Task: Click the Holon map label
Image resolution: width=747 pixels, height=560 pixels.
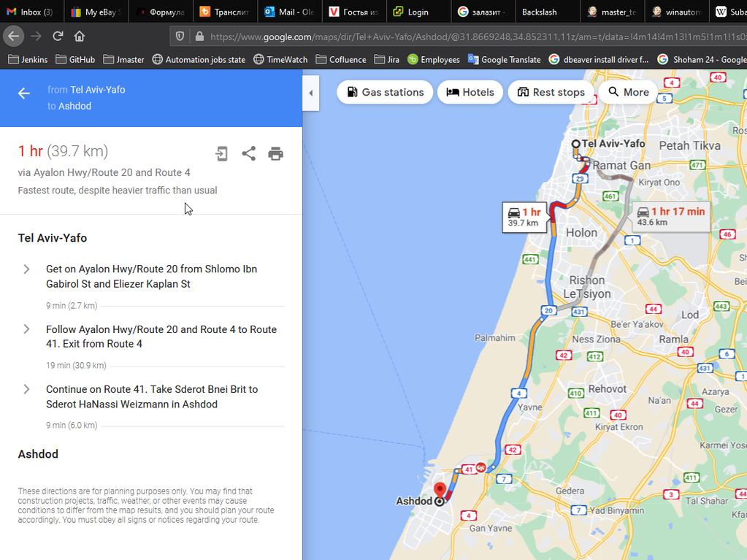Action: (x=581, y=233)
